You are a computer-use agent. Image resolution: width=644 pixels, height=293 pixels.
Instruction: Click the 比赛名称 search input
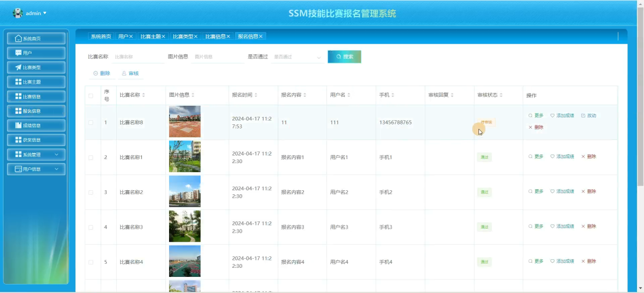point(138,57)
